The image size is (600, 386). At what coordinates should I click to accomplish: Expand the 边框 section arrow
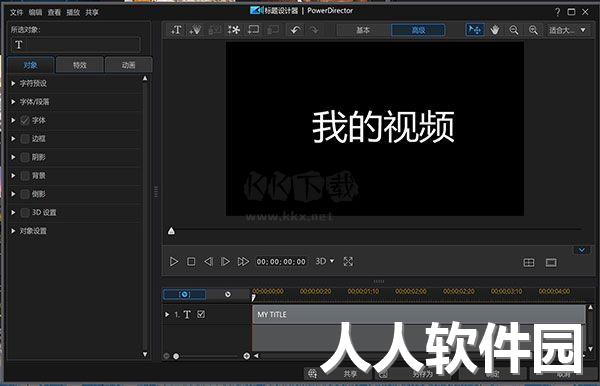[13, 139]
